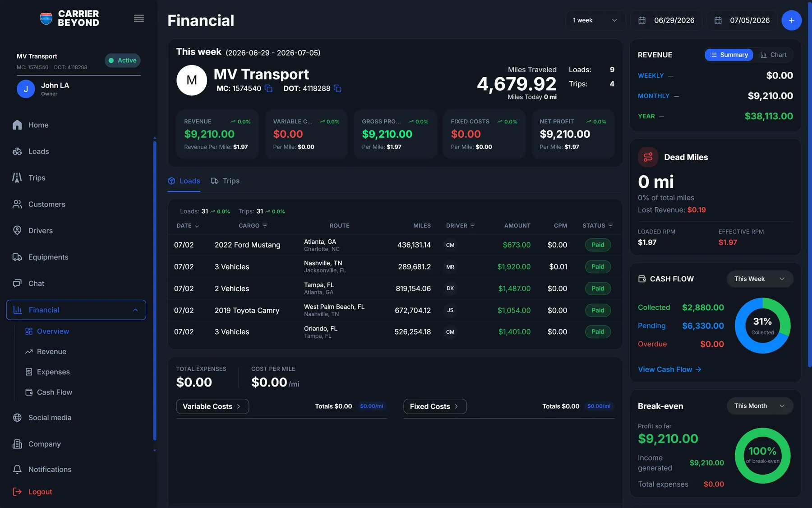
Task: Click the Notifications bell icon
Action: pos(17,469)
